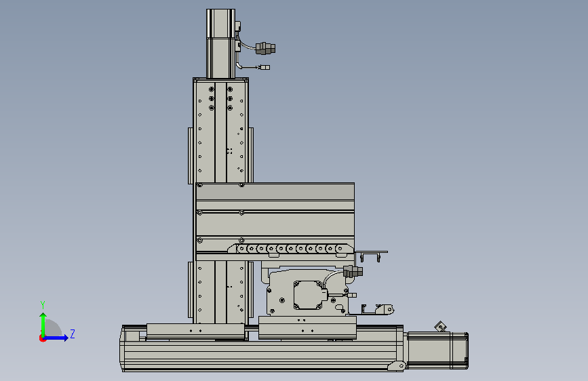Select the square motor flange on the middle axis
Image resolution: width=588 pixels, height=381 pixels.
click(308, 295)
